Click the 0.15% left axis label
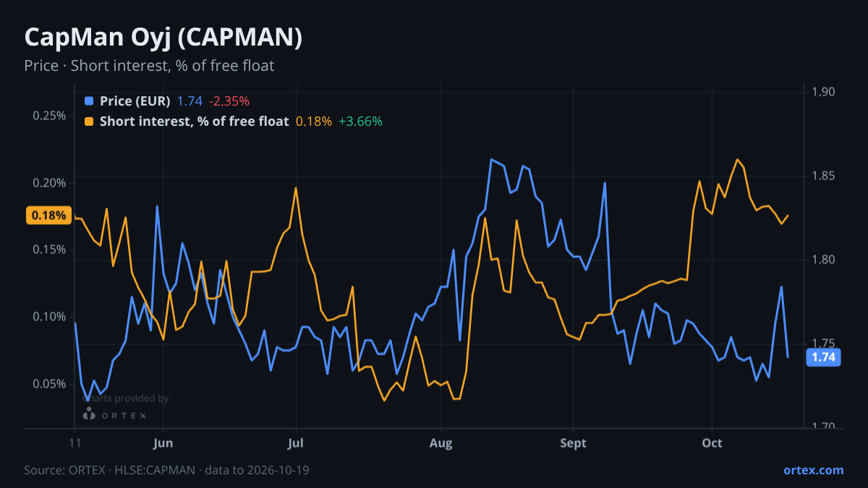868x488 pixels. point(50,249)
